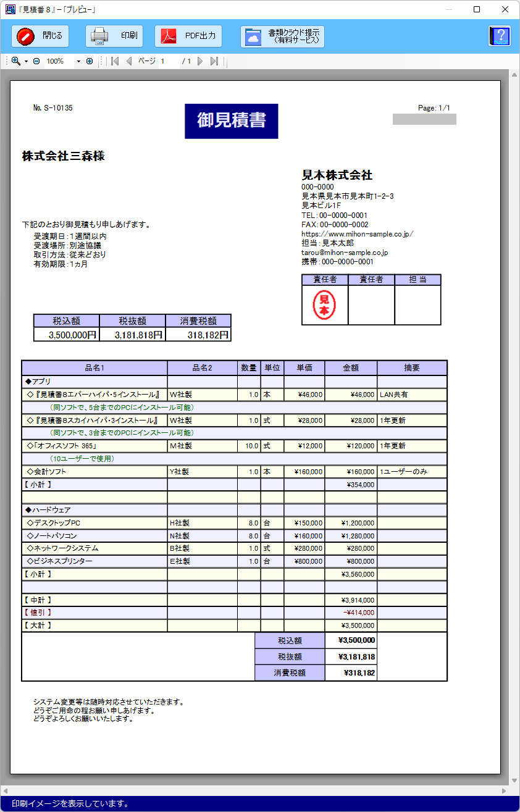The height and width of the screenshot is (812, 520).
Task: Click the URL https://www.mihon-sample.co.jp/
Action: tap(357, 234)
